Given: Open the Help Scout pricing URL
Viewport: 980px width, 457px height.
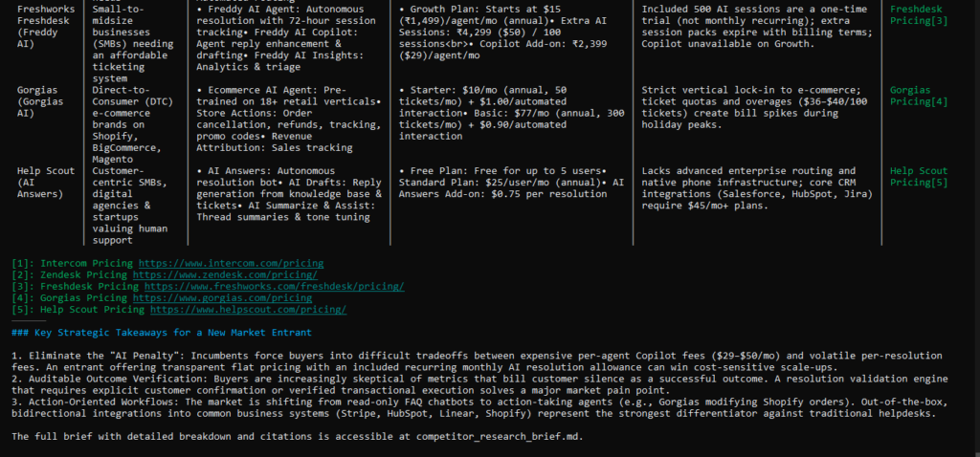Looking at the screenshot, I should [x=248, y=310].
